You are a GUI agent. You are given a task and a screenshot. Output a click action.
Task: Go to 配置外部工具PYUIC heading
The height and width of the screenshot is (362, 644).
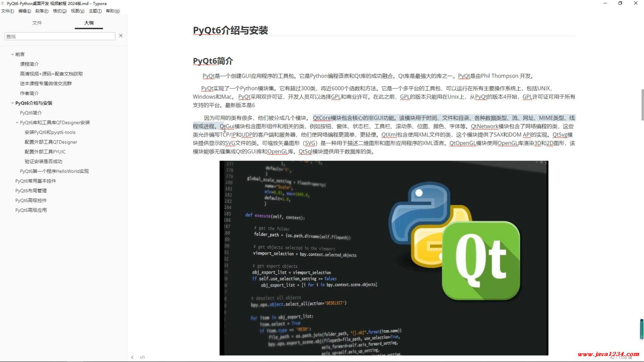pyautogui.click(x=45, y=152)
